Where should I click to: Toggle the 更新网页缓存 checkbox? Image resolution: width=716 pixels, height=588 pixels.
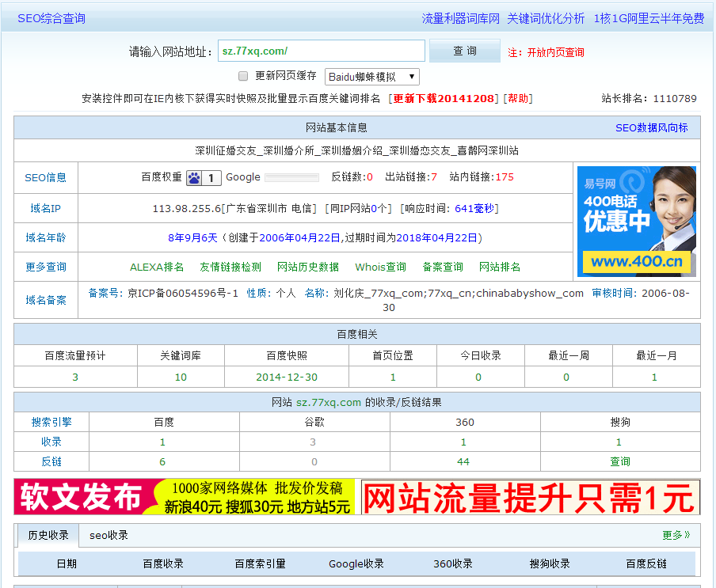244,76
